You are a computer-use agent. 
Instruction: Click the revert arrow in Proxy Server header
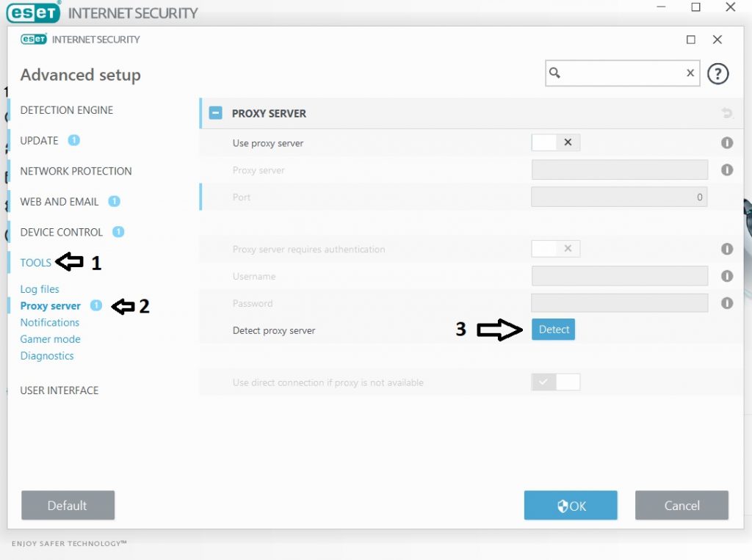[x=726, y=113]
